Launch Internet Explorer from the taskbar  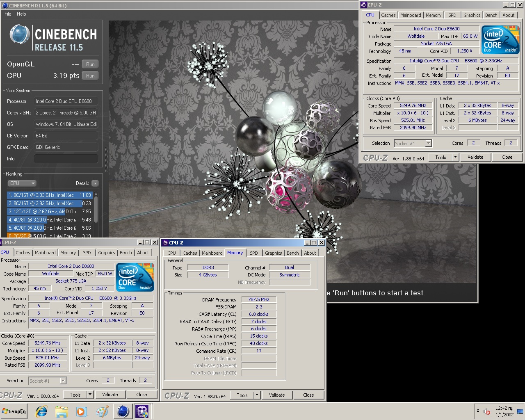pyautogui.click(x=41, y=411)
